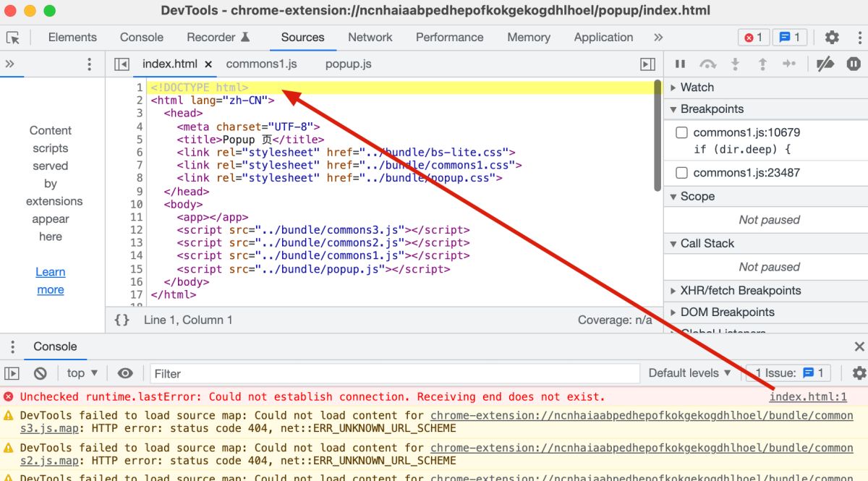Switch to popup.js file tab
Screen dimensions: 868x481
pyautogui.click(x=349, y=64)
